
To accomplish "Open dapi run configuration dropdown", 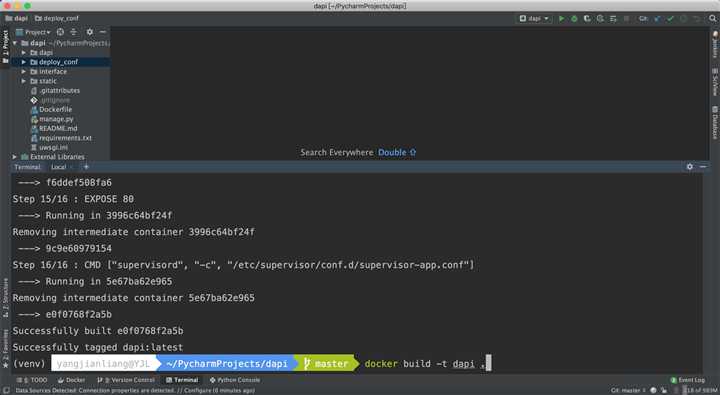I will 534,18.
